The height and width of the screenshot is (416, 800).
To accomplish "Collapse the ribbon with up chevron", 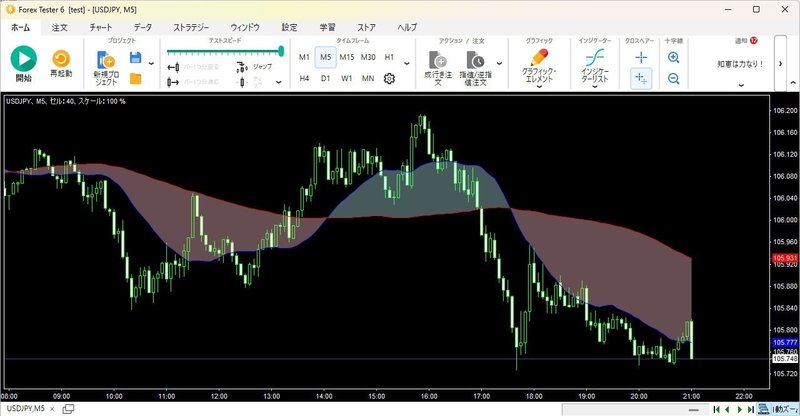I will 793,82.
